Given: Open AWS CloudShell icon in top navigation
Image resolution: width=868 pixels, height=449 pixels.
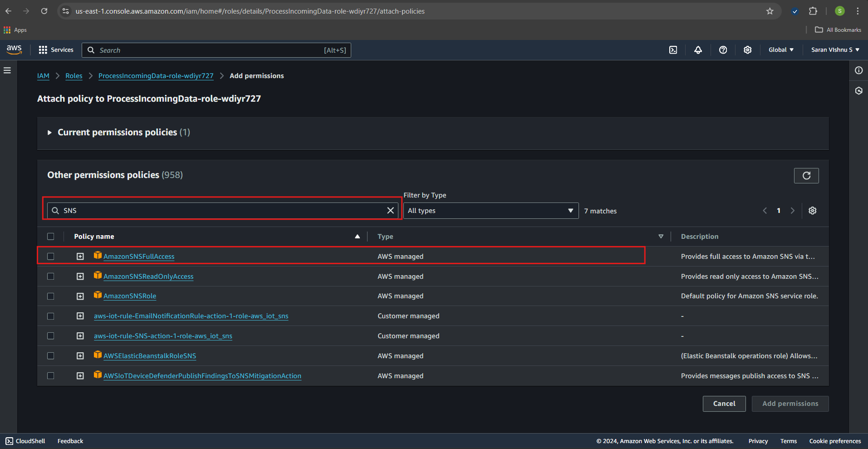Looking at the screenshot, I should coord(673,50).
